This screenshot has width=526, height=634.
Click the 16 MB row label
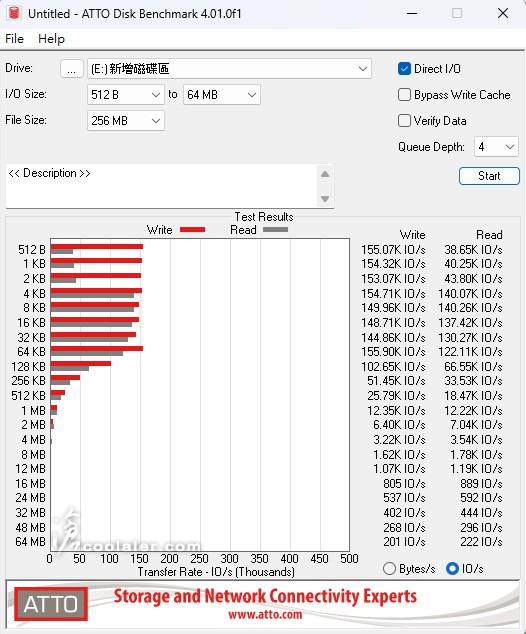coord(30,484)
